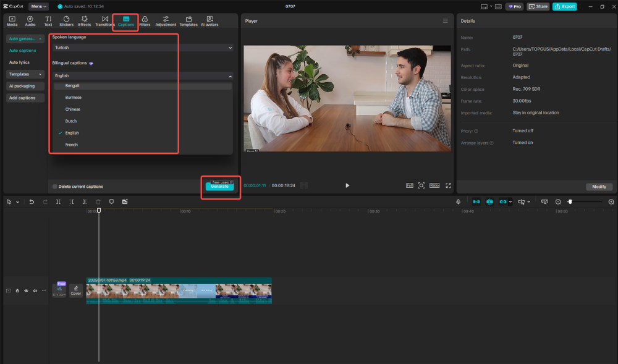Activate the voiceover microphone tool

coord(459,201)
